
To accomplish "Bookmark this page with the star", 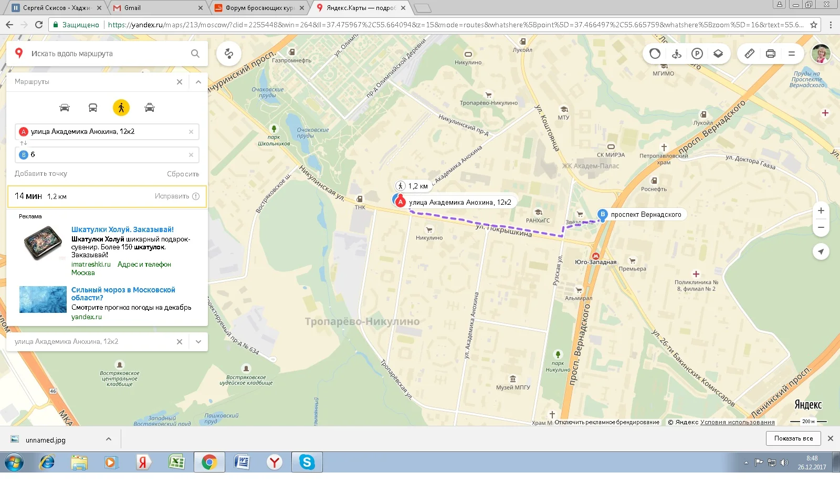I will (814, 25).
